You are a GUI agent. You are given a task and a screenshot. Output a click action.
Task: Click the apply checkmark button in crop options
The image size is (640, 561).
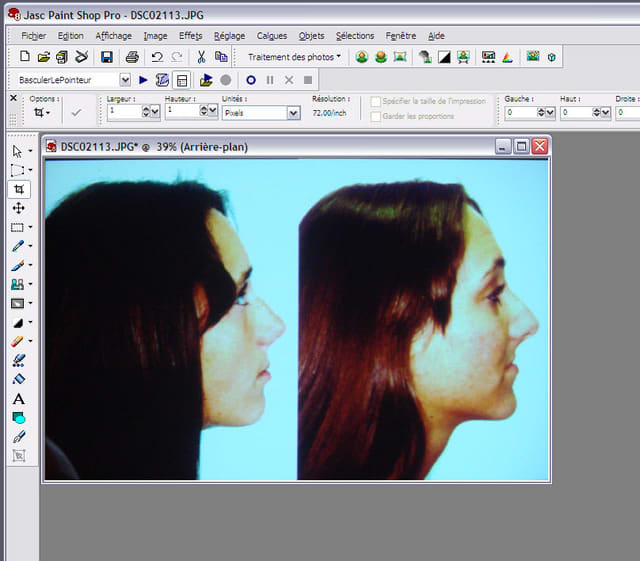click(x=76, y=113)
